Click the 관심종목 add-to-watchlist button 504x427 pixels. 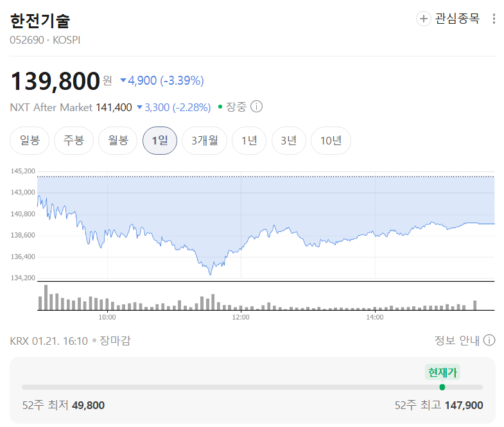coord(448,19)
